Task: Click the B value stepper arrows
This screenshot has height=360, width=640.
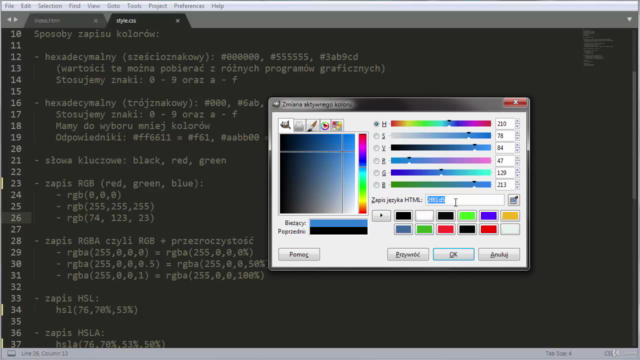Action: [x=517, y=185]
